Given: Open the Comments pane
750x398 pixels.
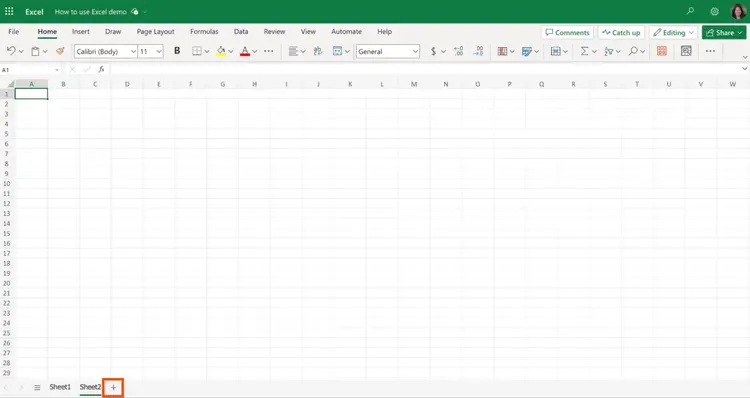Looking at the screenshot, I should (x=568, y=33).
